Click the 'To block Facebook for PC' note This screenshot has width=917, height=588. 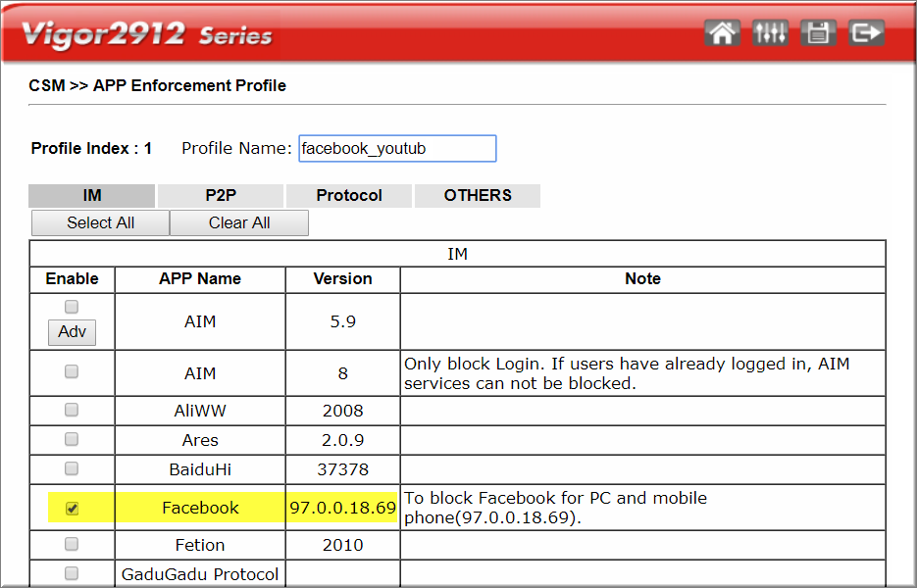pos(555,508)
